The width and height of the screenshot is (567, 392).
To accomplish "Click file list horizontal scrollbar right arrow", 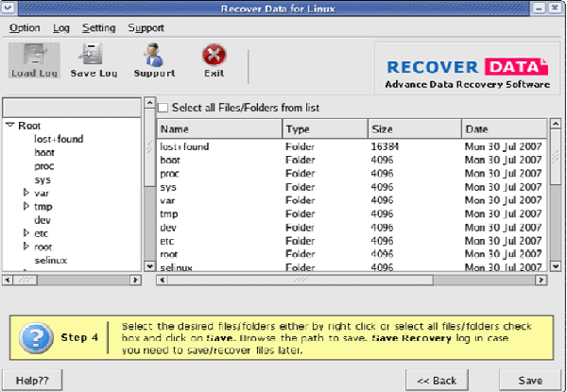I will tap(541, 280).
